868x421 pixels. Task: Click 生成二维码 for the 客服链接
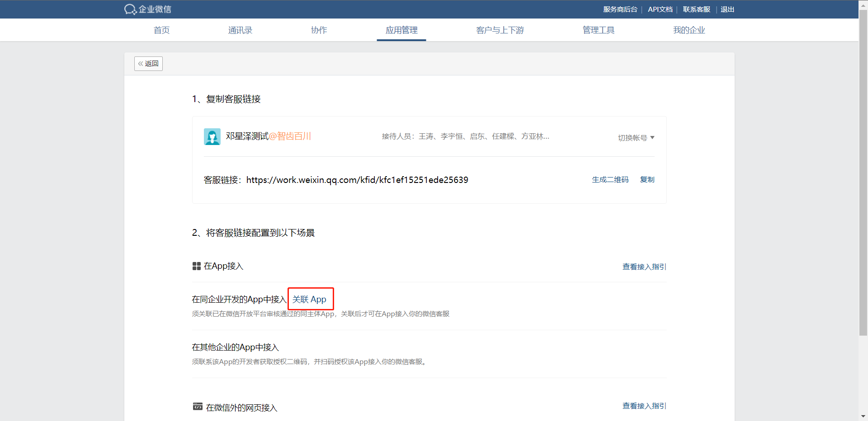(610, 180)
